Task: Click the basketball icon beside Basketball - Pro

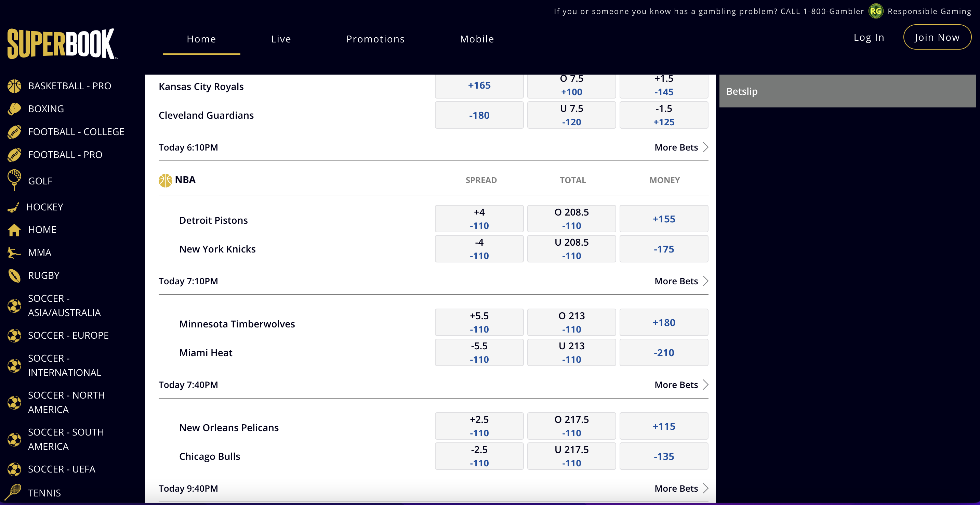Action: pos(14,86)
